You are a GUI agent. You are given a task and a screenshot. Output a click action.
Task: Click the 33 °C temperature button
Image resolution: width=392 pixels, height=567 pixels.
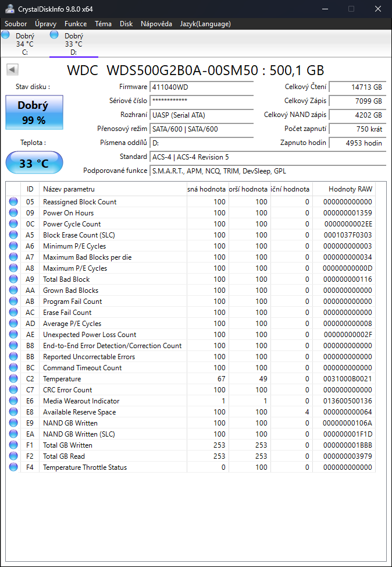(34, 163)
